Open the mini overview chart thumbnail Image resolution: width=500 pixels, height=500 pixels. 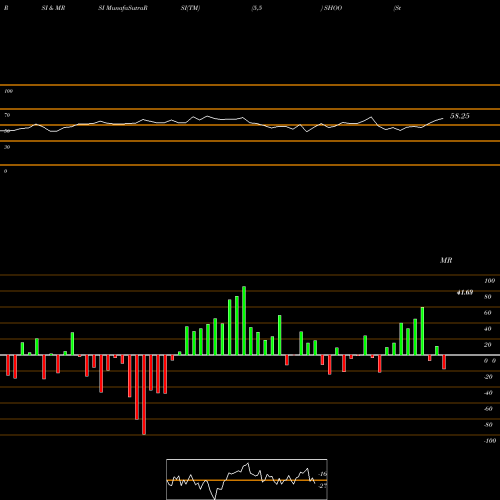pos(247,479)
